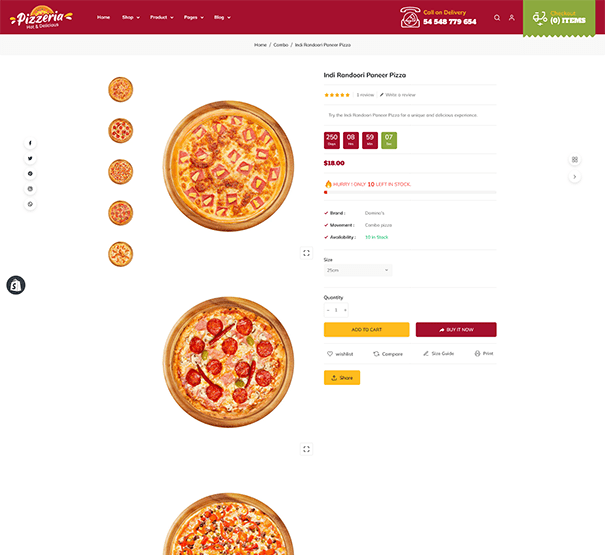Expand the Pages menu dropdown
The image size is (605, 555).
(x=193, y=17)
